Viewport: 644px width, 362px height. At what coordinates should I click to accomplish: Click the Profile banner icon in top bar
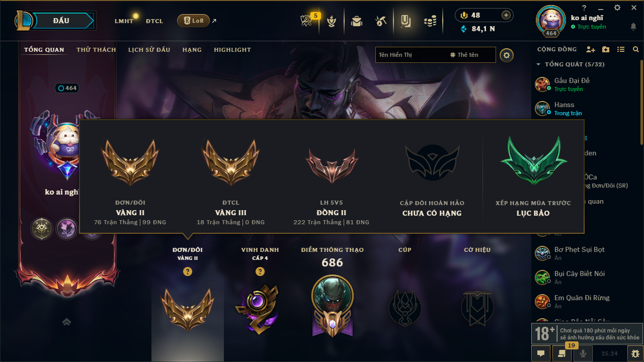pyautogui.click(x=406, y=21)
